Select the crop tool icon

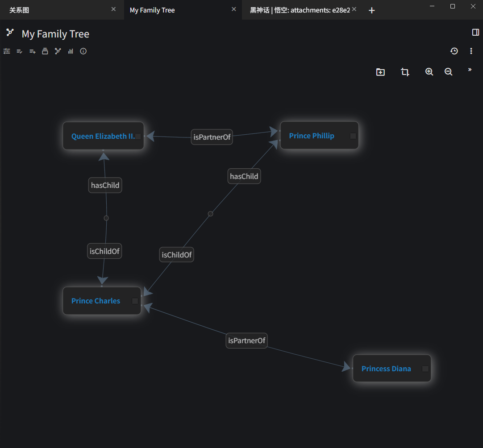pyautogui.click(x=405, y=72)
